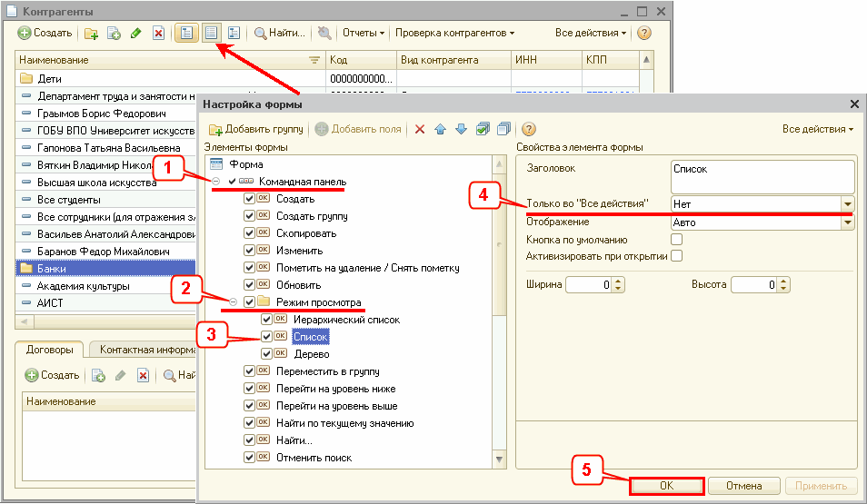
Task: Click help icon in Контрагенты toolbar
Action: 643,34
